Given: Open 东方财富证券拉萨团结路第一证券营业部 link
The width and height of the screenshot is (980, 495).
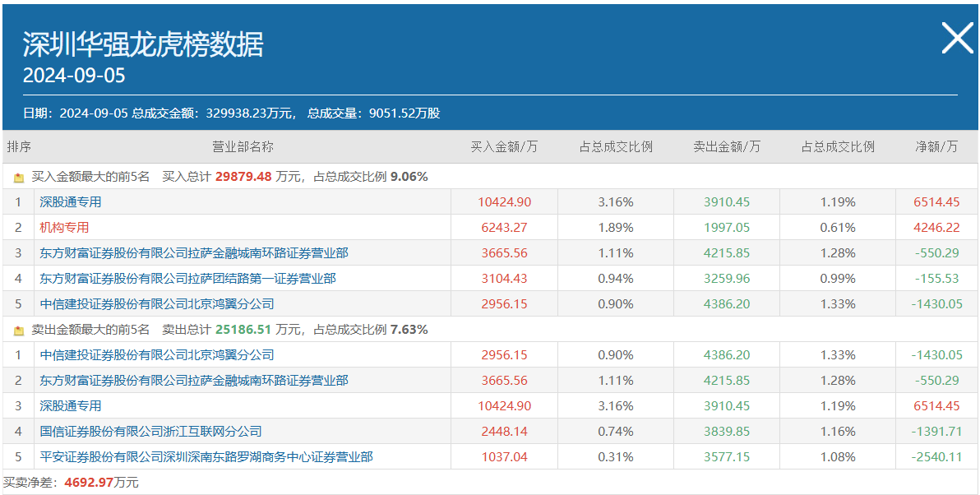Looking at the screenshot, I should pyautogui.click(x=187, y=278).
